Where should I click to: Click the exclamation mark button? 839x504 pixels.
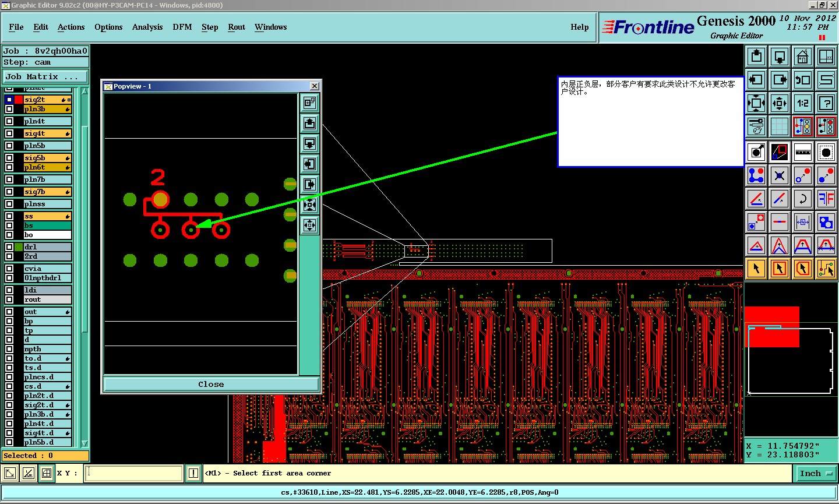coord(193,473)
